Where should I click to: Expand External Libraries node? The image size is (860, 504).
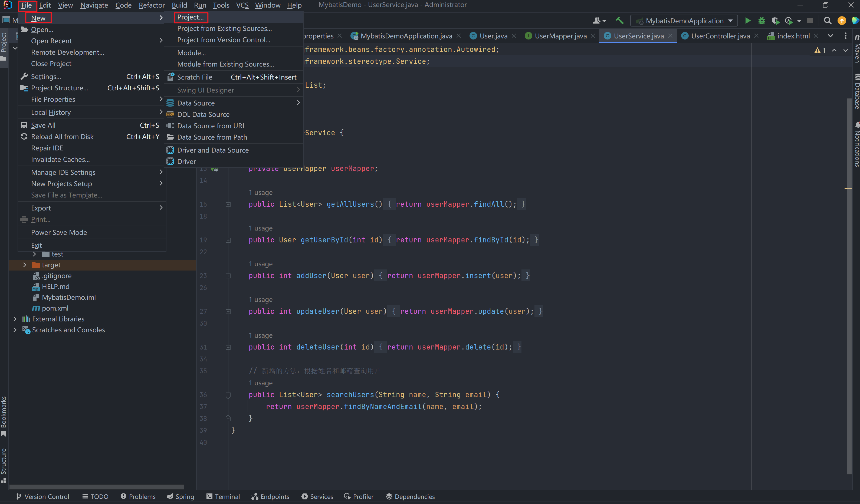pyautogui.click(x=15, y=319)
